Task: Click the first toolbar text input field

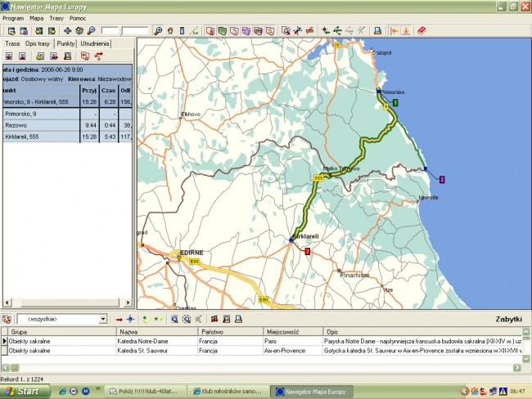Action: [110, 30]
